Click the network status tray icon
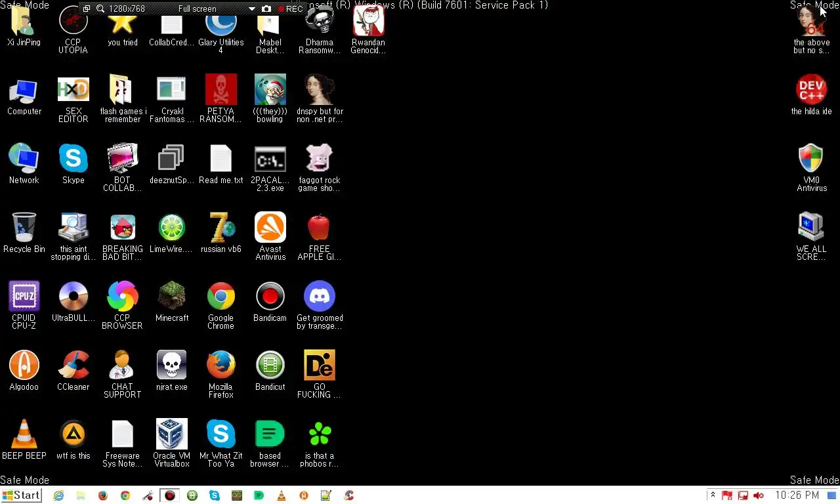Viewport: 840px width, 504px height. tap(743, 495)
